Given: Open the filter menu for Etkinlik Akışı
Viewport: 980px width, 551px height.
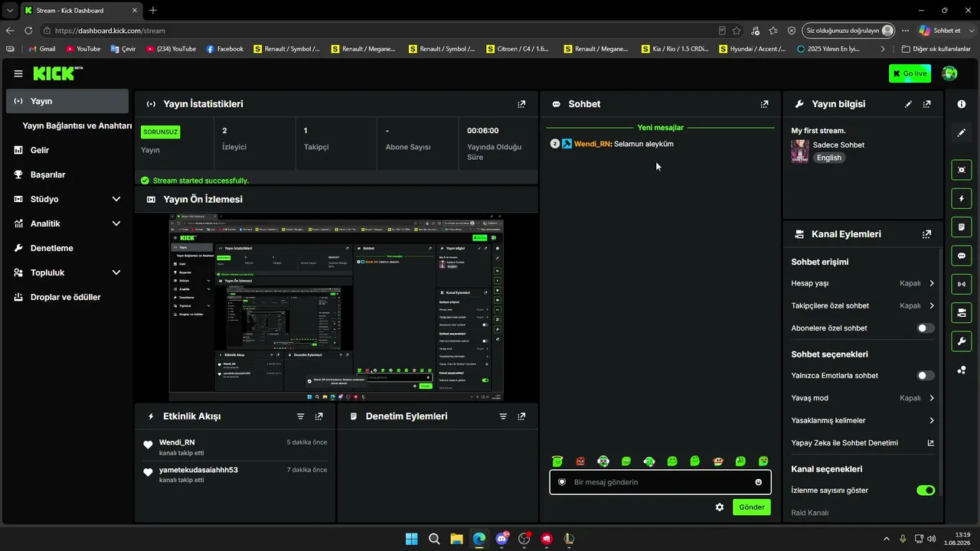Looking at the screenshot, I should click(x=301, y=416).
